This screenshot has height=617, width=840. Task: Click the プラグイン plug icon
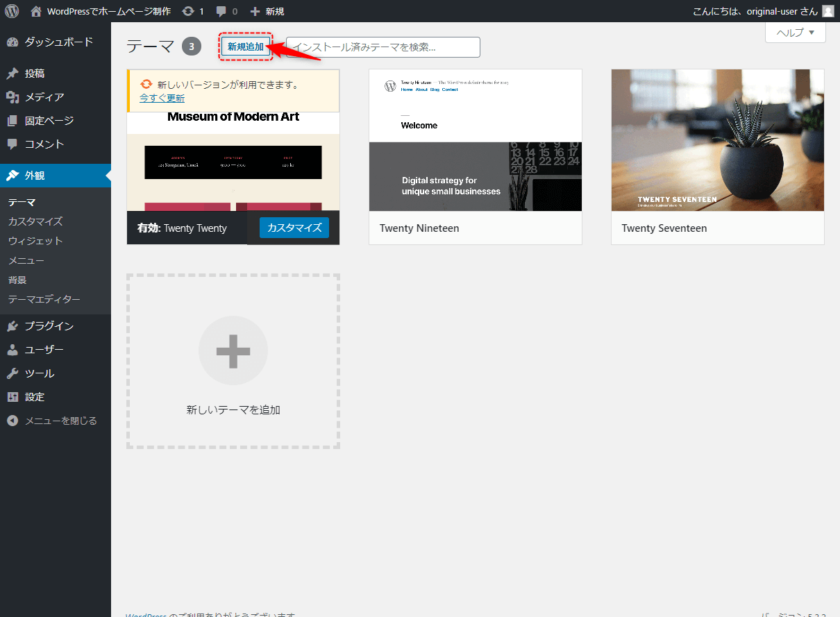12,326
